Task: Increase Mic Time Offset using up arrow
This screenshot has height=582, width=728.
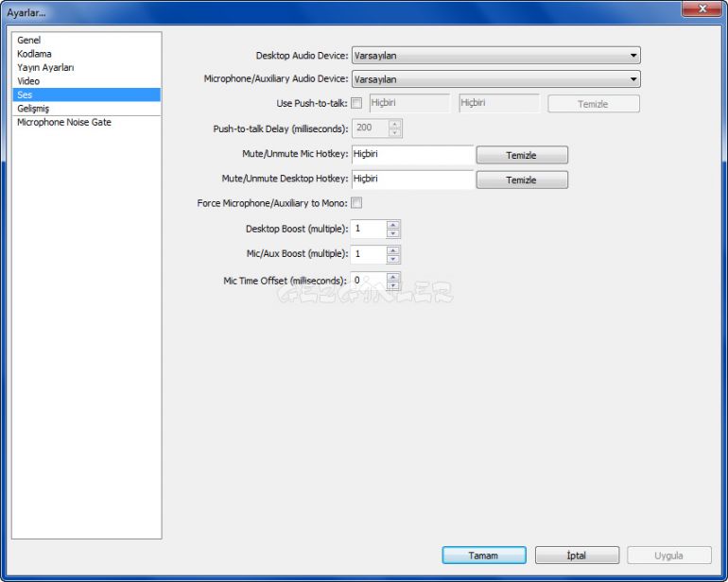Action: pyautogui.click(x=393, y=277)
